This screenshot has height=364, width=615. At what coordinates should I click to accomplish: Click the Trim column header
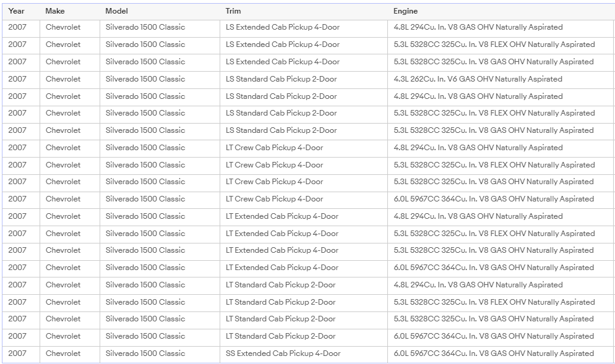click(233, 11)
